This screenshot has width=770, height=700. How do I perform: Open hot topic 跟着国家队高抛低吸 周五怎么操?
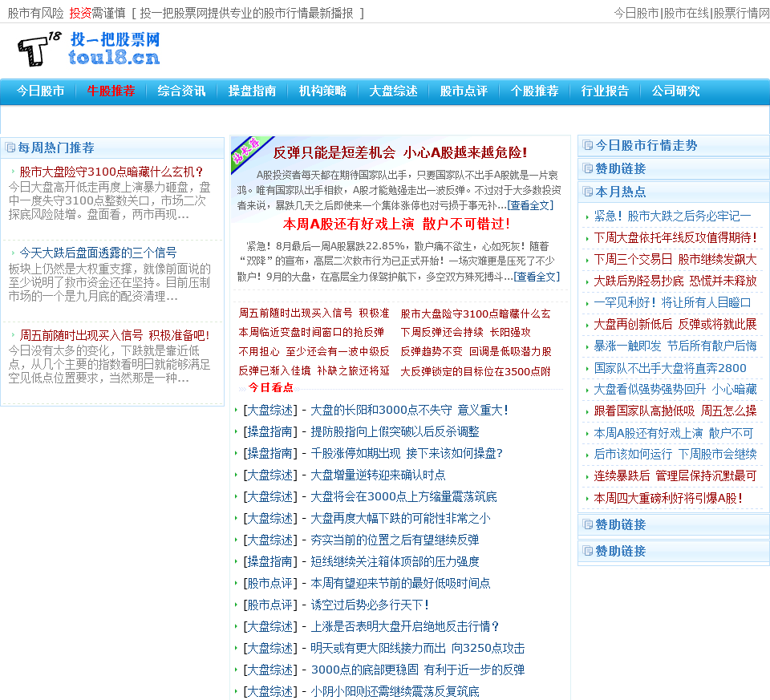coord(675,411)
